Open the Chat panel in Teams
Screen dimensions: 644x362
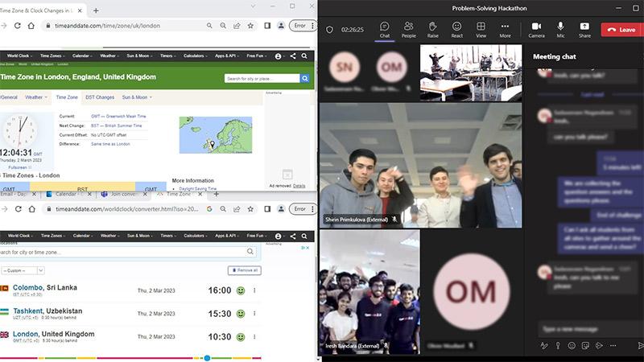click(x=385, y=30)
